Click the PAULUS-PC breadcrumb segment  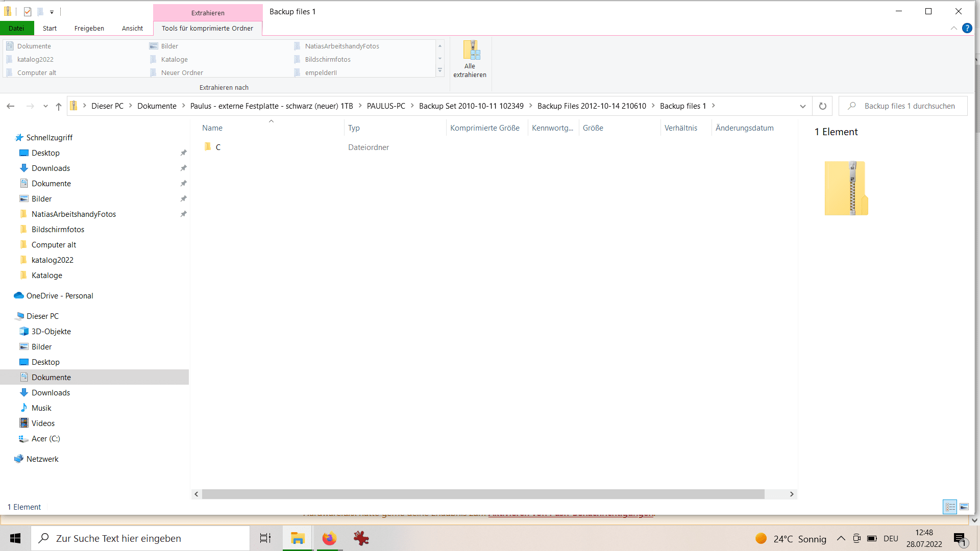[x=386, y=106]
